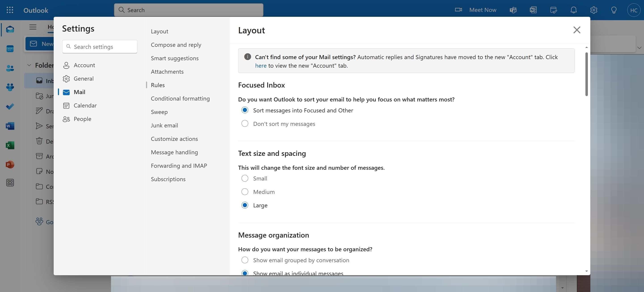The height and width of the screenshot is (292, 644).
Task: Open OneNote feed icon in header
Action: (533, 10)
